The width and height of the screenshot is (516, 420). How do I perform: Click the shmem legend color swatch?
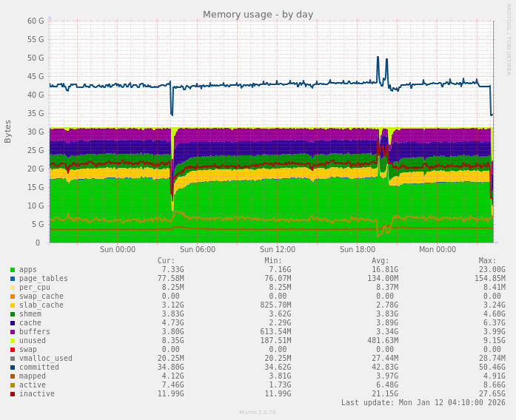13,314
